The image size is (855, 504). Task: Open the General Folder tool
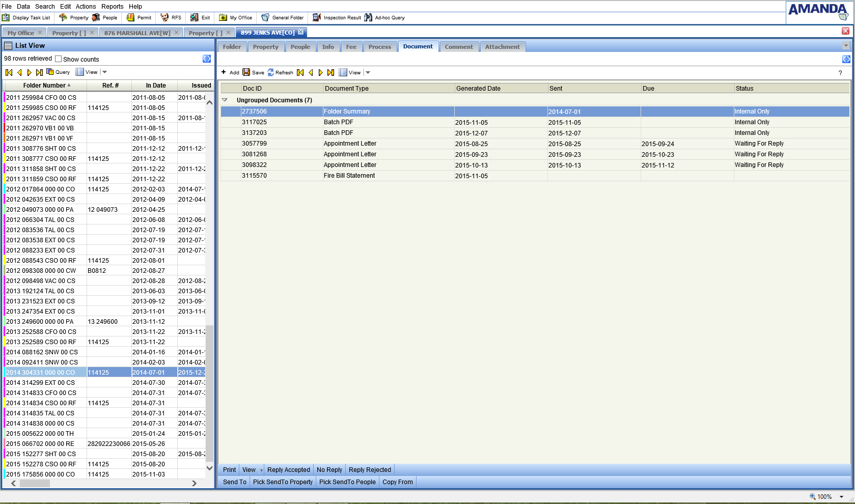(283, 18)
